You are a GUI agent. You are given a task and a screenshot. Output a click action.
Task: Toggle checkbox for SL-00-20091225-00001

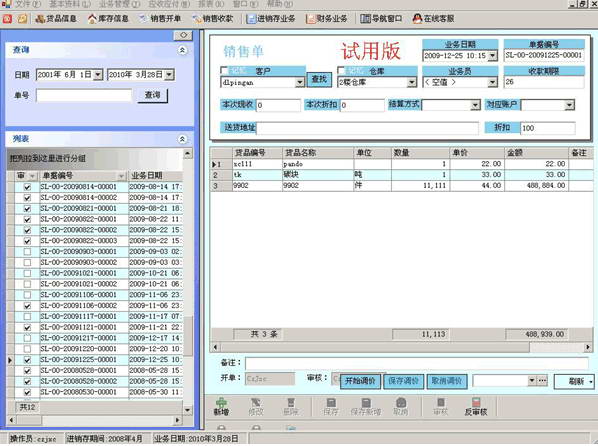pos(27,360)
